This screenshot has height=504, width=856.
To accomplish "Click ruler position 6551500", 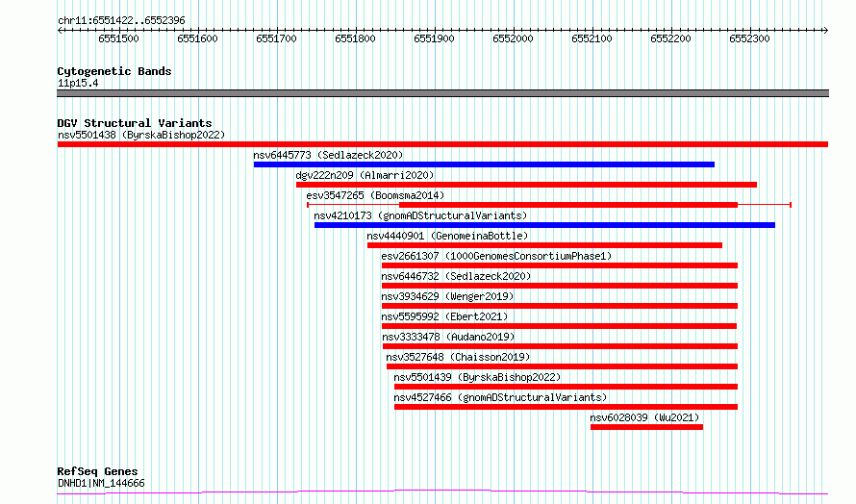I will coord(118,38).
